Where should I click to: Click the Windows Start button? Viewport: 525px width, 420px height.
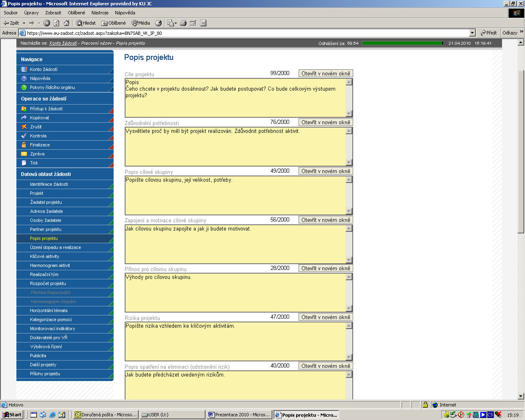pyautogui.click(x=12, y=415)
